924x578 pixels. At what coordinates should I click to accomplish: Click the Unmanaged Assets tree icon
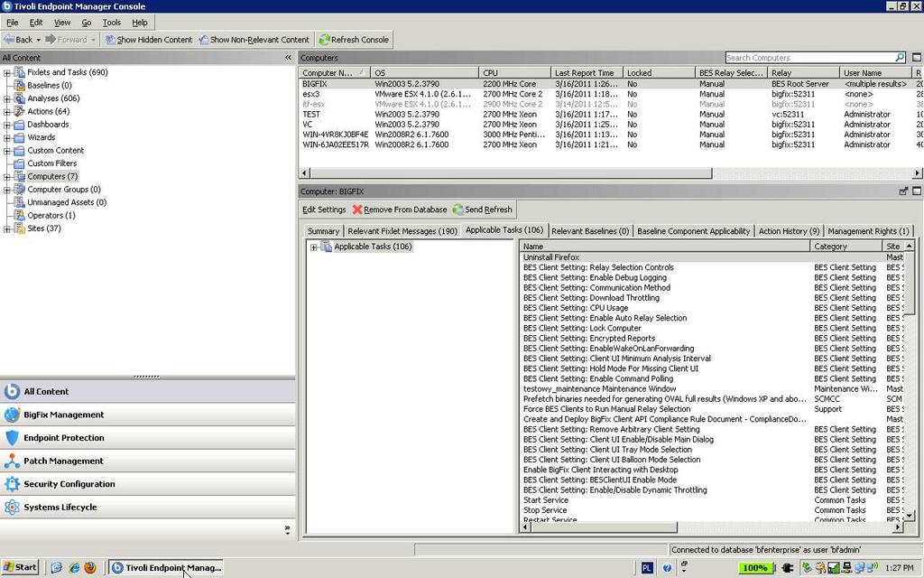(19, 202)
